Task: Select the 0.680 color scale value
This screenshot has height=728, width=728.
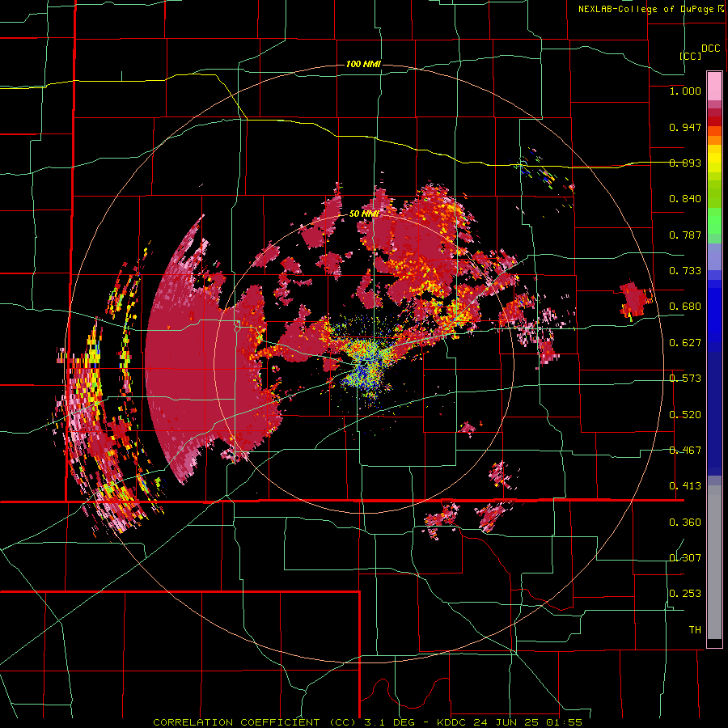Action: [x=685, y=307]
